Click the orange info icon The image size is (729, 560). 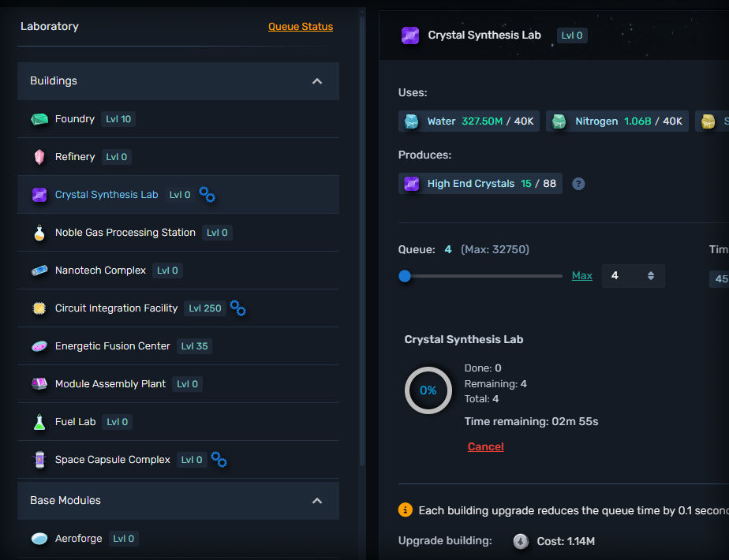[405, 510]
